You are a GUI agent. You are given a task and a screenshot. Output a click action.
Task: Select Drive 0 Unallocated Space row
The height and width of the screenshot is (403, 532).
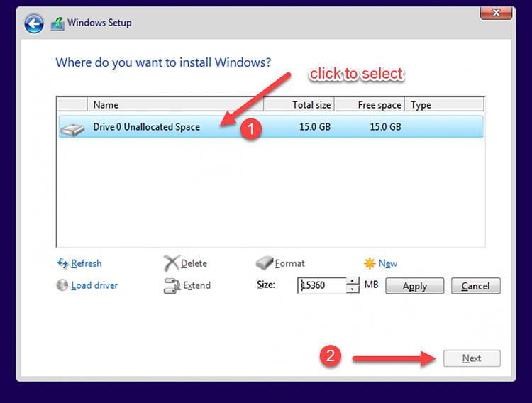click(271, 126)
